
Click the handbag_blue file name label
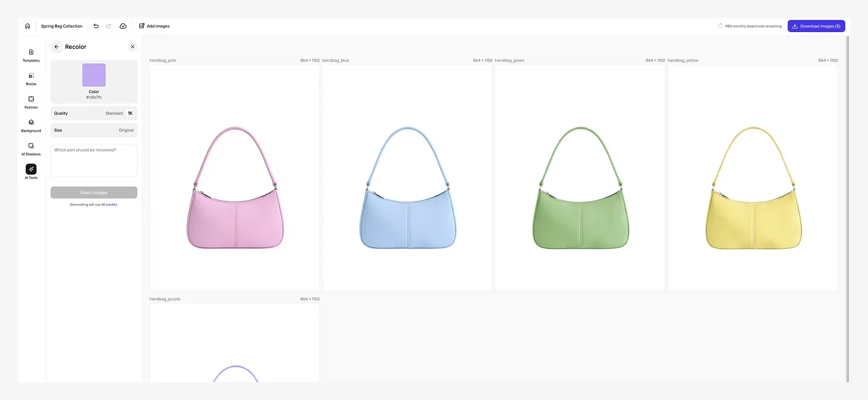point(336,61)
